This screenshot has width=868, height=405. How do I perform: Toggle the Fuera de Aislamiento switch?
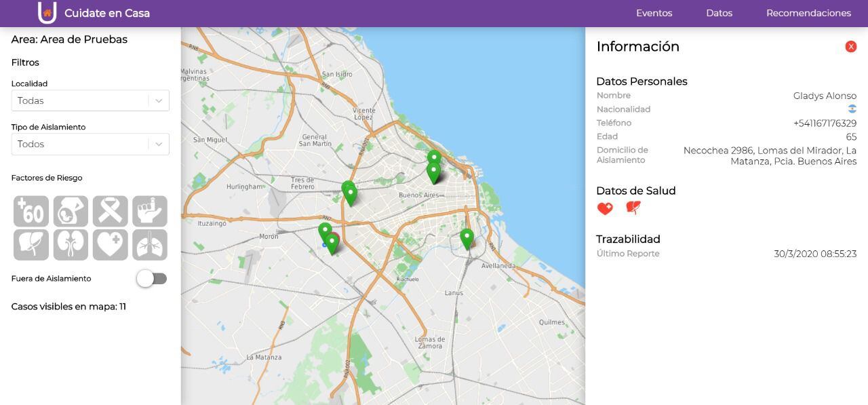pos(151,278)
